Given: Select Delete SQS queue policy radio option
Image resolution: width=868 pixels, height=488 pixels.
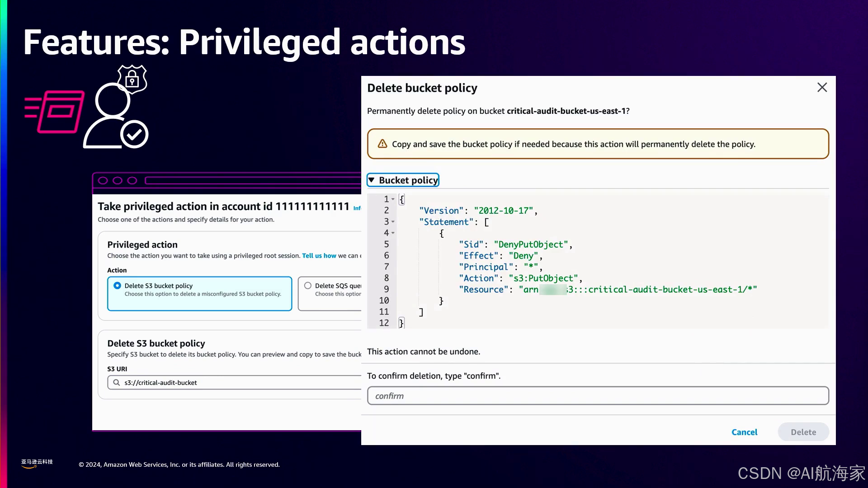Looking at the screenshot, I should pyautogui.click(x=308, y=286).
